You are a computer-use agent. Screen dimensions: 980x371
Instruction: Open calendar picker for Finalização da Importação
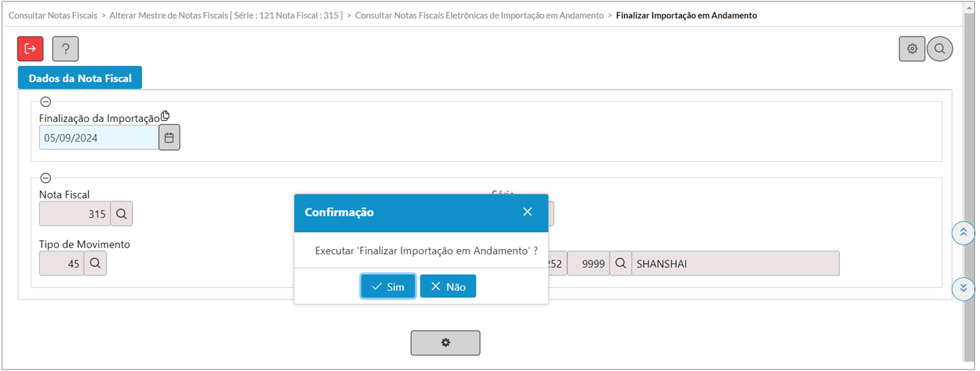(169, 137)
